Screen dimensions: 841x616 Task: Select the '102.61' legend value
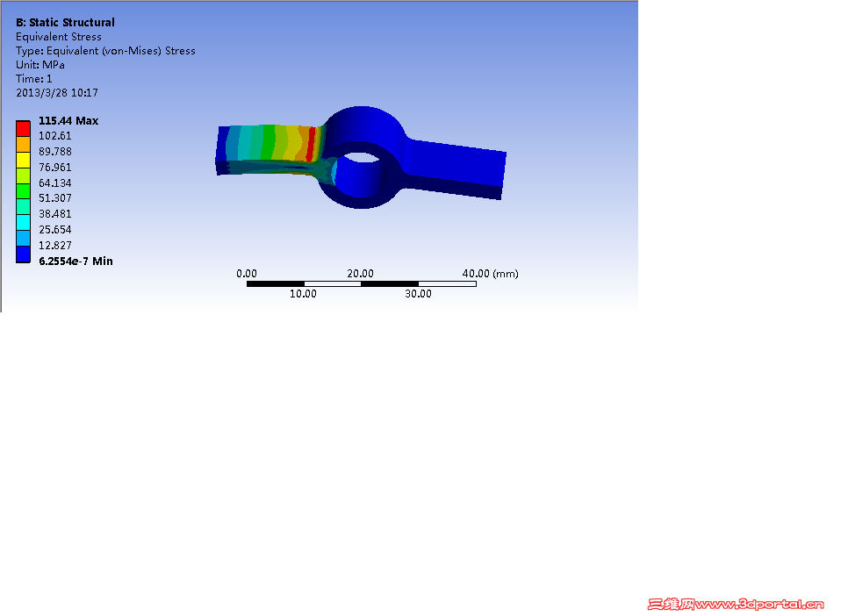coord(54,136)
